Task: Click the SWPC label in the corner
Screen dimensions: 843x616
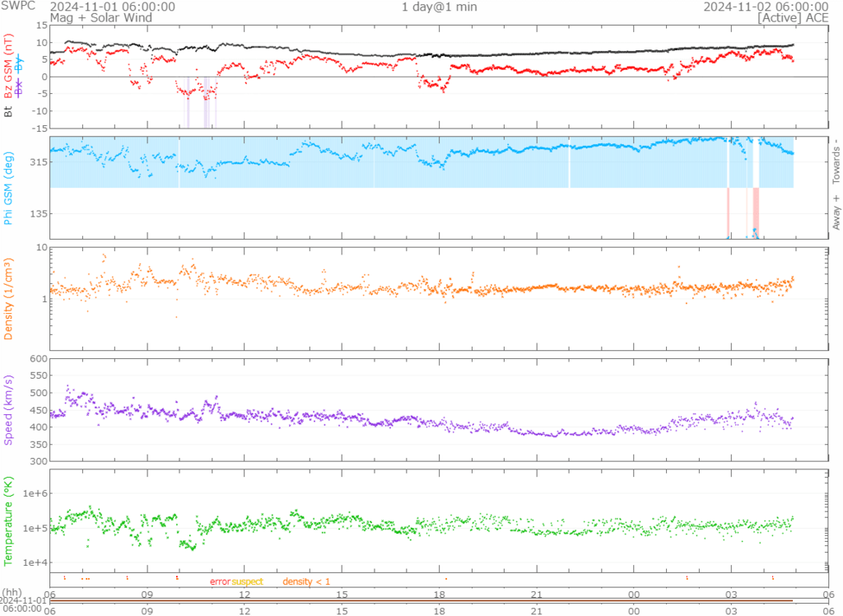Action: pyautogui.click(x=16, y=7)
